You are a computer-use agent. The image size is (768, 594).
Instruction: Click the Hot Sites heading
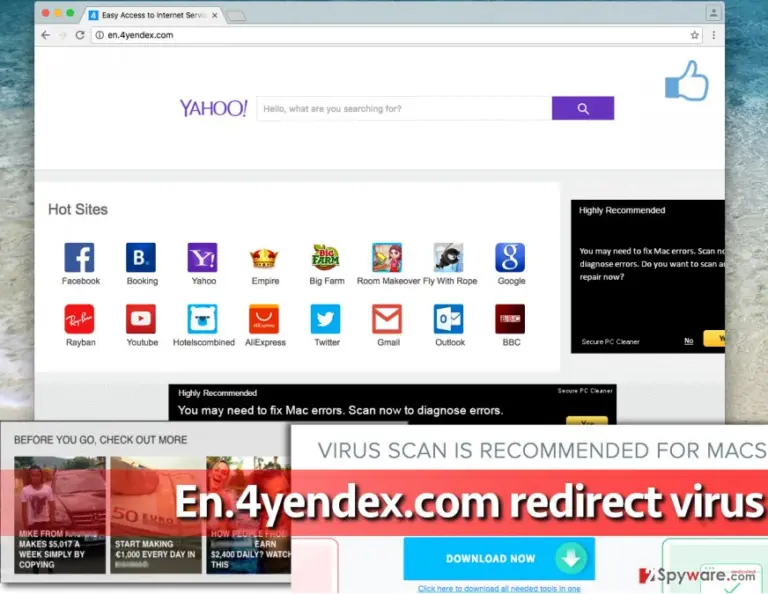[x=78, y=210]
